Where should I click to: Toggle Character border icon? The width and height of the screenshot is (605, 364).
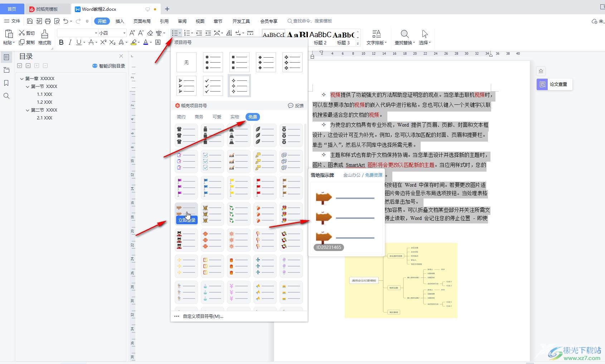(158, 42)
